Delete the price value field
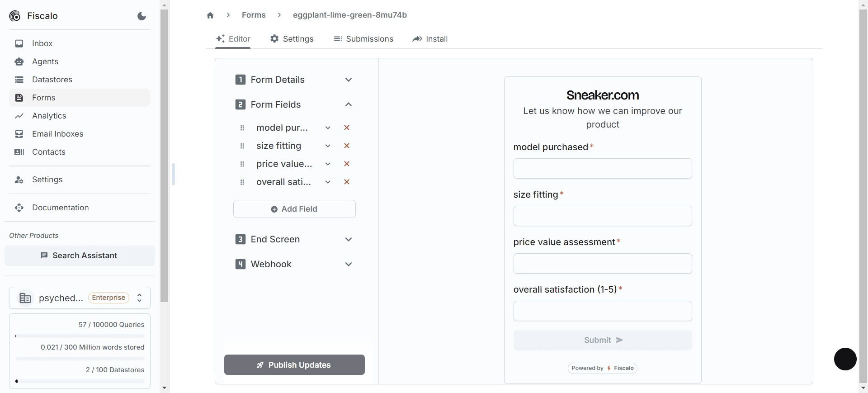This screenshot has width=868, height=393. [x=347, y=164]
